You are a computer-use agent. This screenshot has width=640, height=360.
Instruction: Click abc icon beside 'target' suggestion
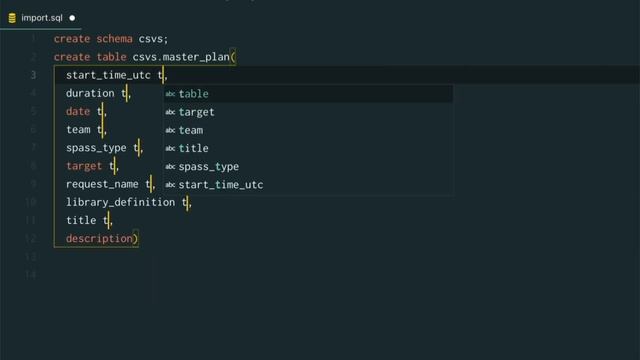coord(170,112)
